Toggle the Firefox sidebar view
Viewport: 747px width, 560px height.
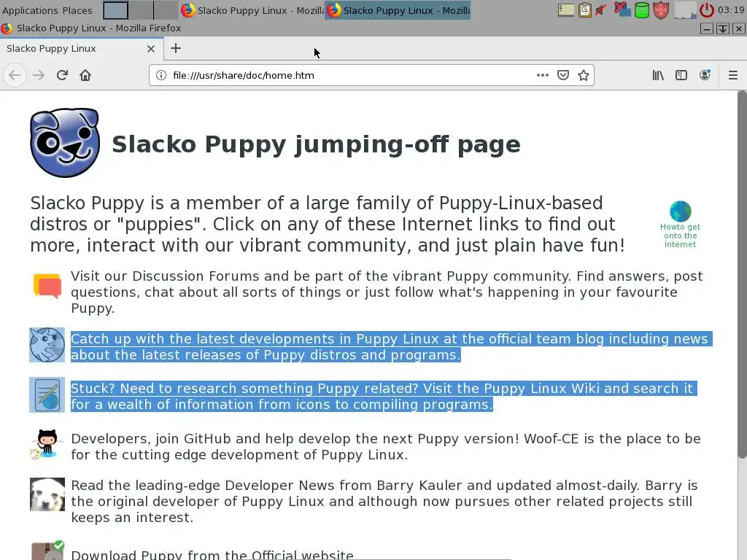(681, 75)
